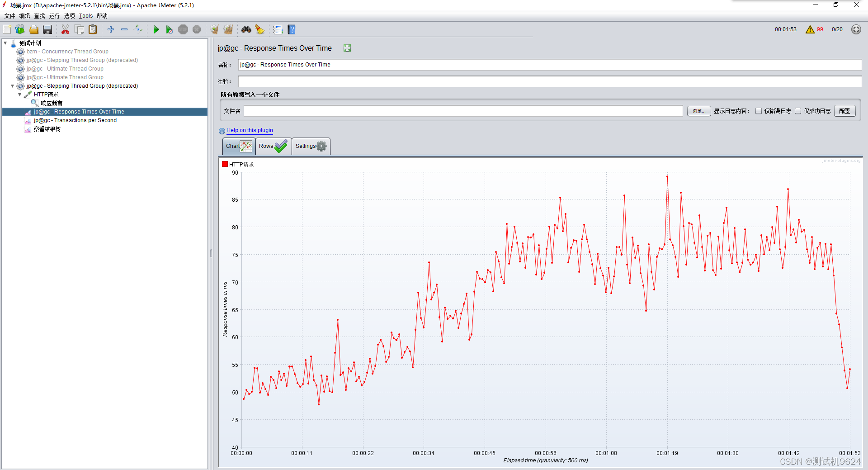Image resolution: width=868 pixels, height=470 pixels.
Task: Select jp@gc - Transactions per Second
Action: pos(75,120)
